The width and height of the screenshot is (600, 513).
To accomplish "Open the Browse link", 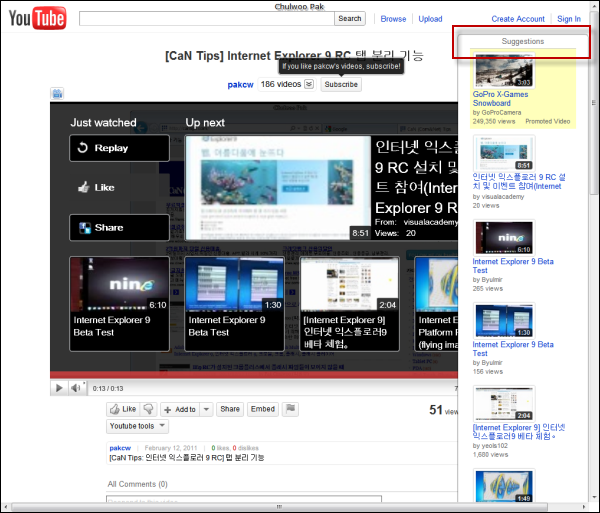I will point(393,19).
